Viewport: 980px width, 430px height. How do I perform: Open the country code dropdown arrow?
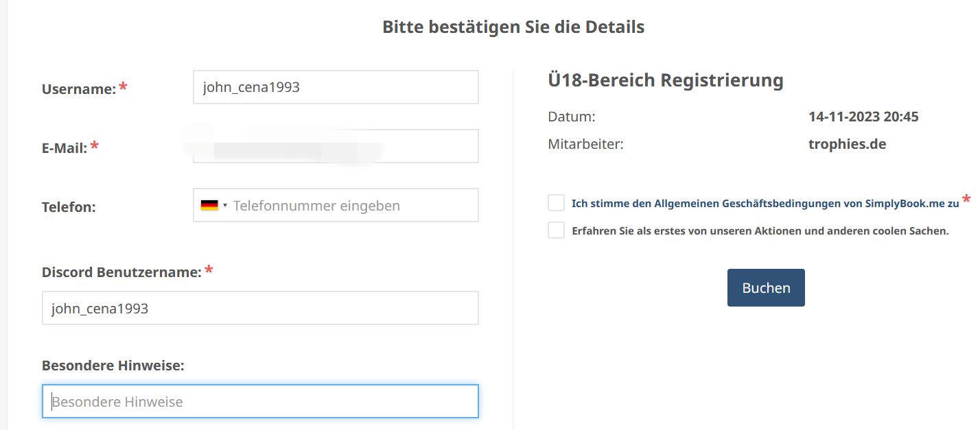coord(225,206)
